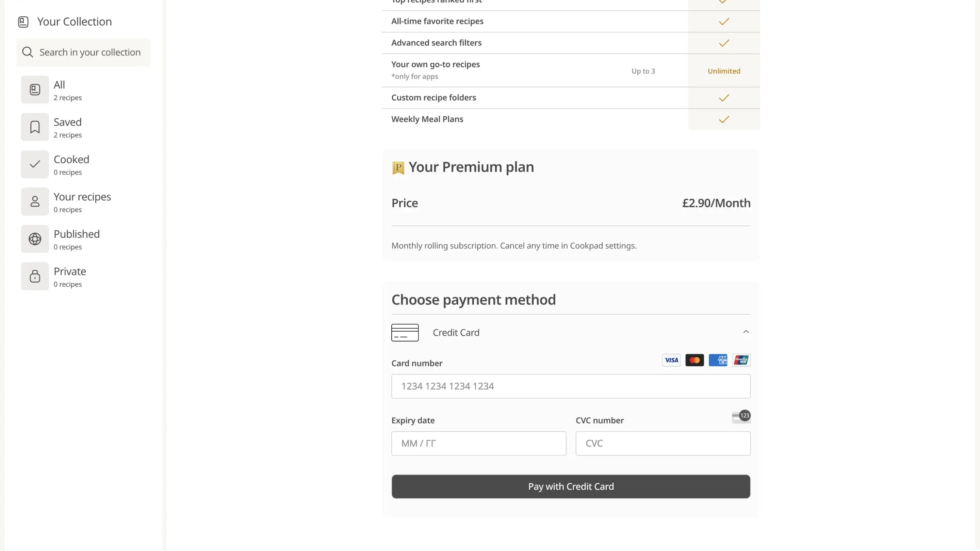
Task: Select the Credit Card payment method
Action: pyautogui.click(x=456, y=333)
